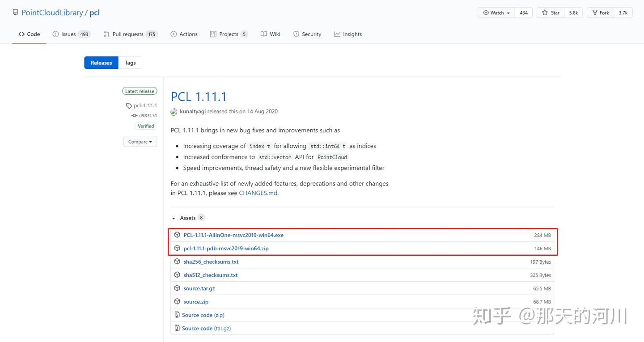Toggle the Verified badge details
Screen dimensions: 644x342
coord(146,126)
